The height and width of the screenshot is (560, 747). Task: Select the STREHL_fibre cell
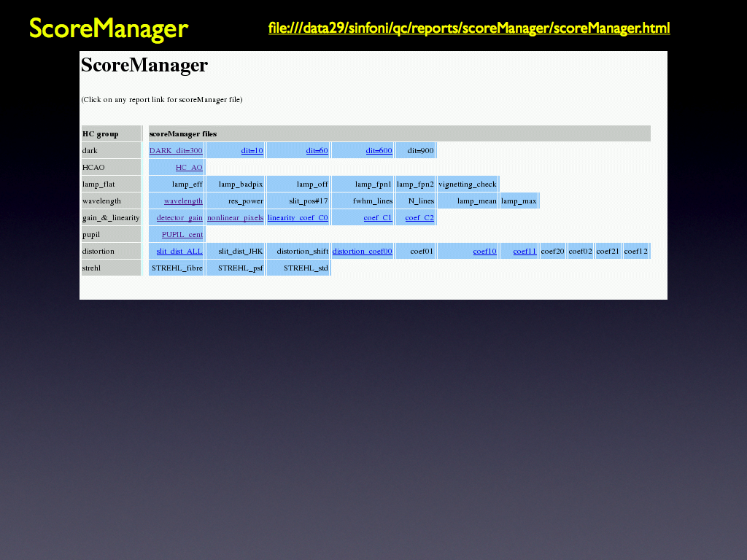tap(177, 268)
